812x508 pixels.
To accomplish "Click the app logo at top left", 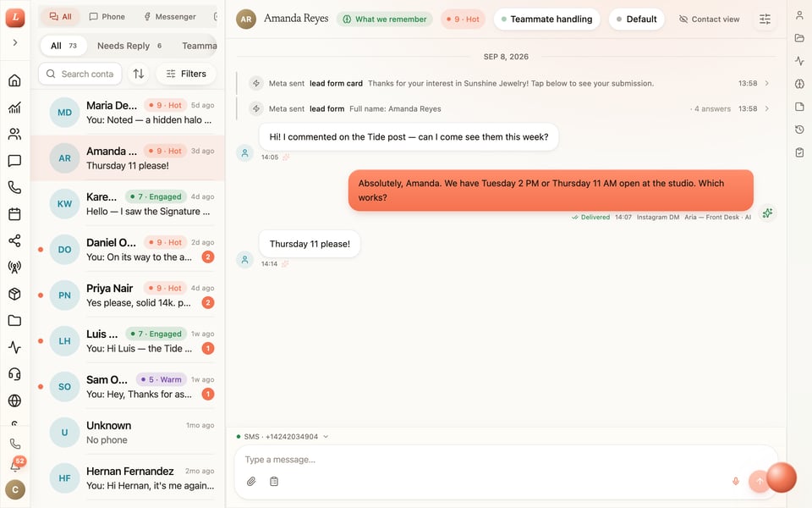I will [15, 17].
